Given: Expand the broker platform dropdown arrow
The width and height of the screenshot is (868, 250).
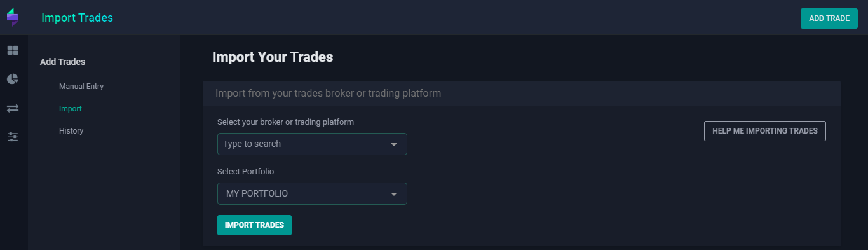Looking at the screenshot, I should [x=394, y=144].
